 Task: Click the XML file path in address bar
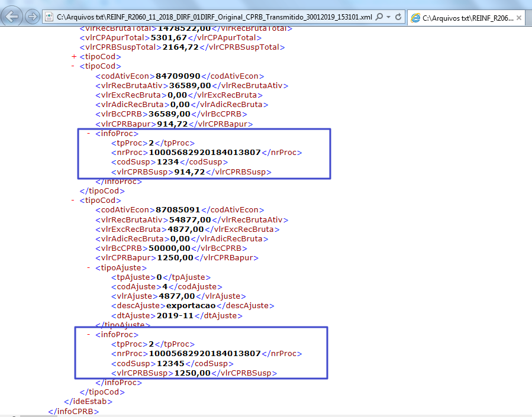point(214,17)
